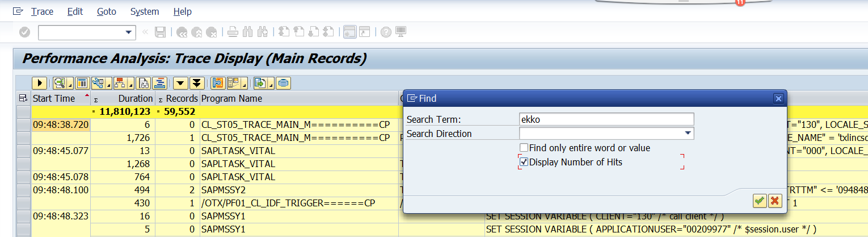Open the Trace menu
868x237 pixels.
click(x=43, y=11)
